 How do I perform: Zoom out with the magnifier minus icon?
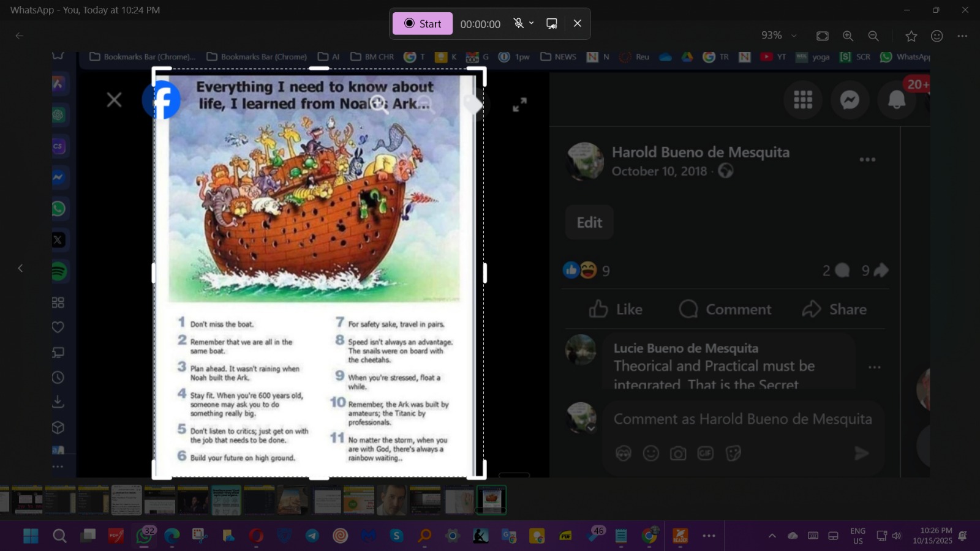tap(873, 36)
